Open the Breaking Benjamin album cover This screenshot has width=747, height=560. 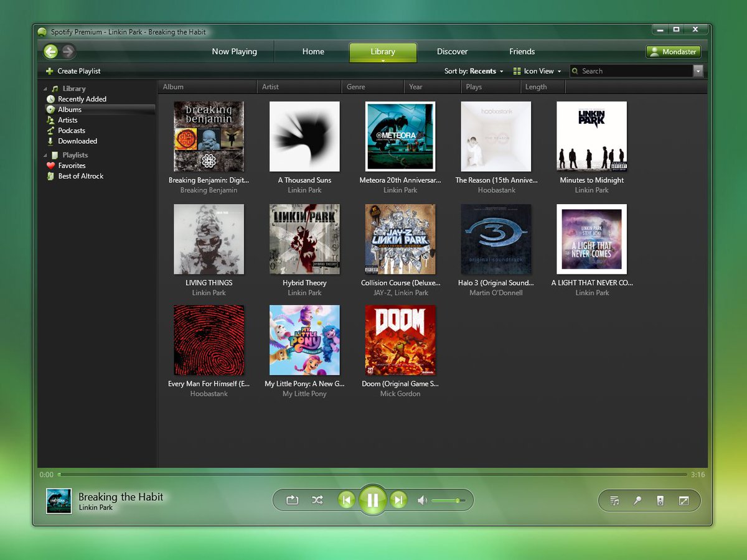point(209,136)
